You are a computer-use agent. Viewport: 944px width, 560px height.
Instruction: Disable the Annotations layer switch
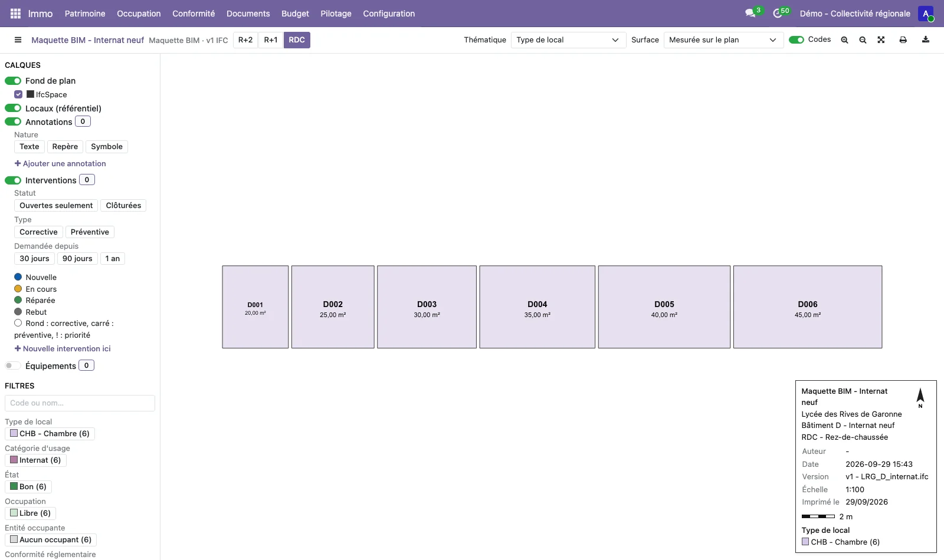tap(13, 122)
